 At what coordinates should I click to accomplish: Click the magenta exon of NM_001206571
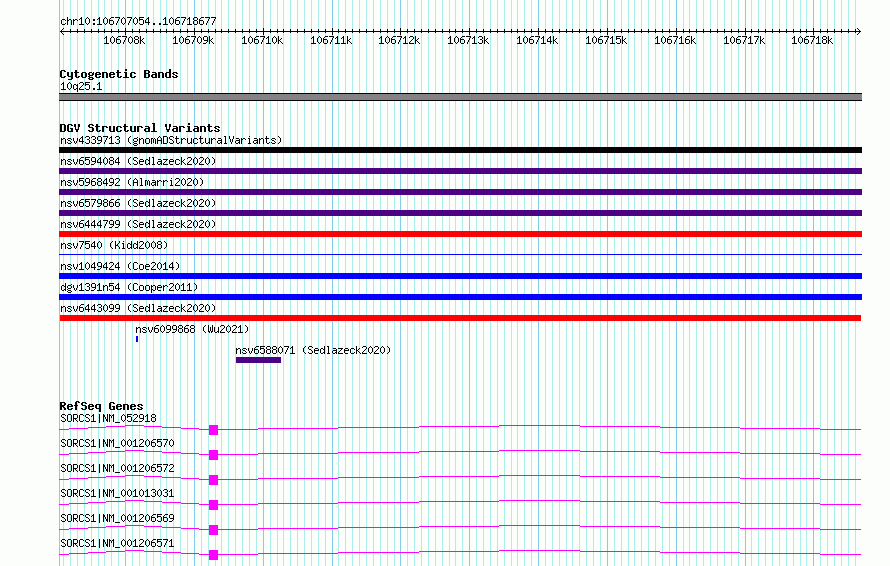coord(213,555)
